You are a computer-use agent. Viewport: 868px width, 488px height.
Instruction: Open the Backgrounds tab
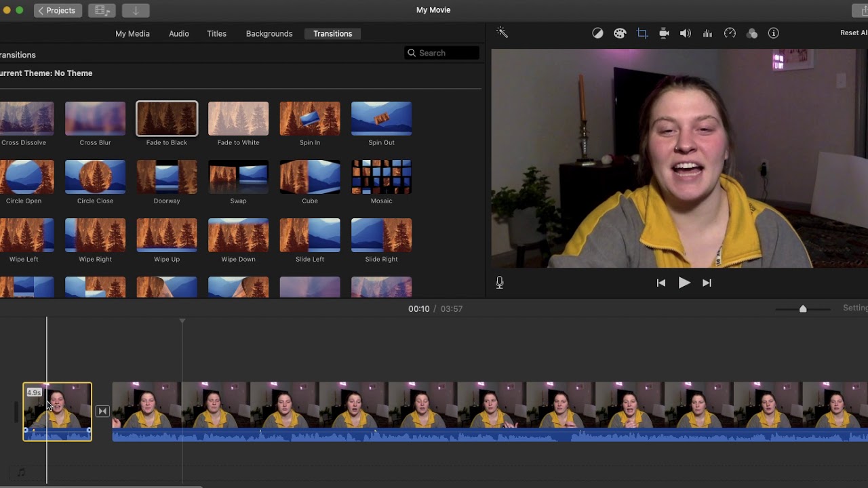269,33
